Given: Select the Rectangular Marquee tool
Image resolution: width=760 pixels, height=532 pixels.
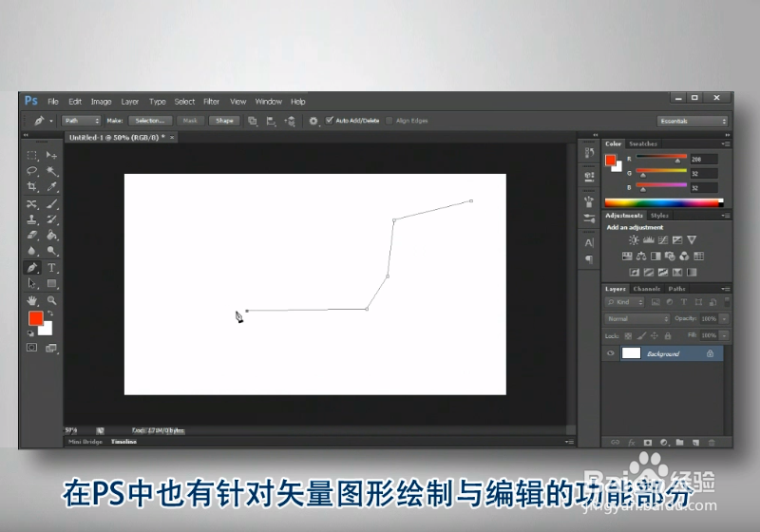Looking at the screenshot, I should point(32,155).
